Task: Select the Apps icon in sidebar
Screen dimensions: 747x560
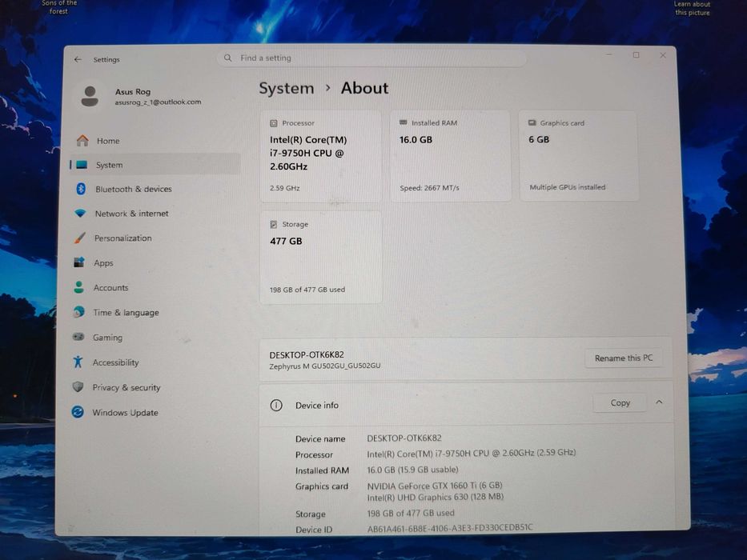Action: pos(78,262)
